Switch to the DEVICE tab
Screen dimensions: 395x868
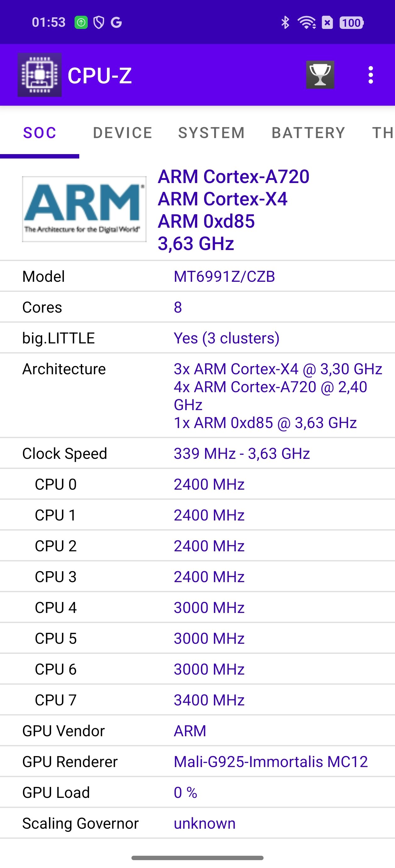(x=123, y=133)
